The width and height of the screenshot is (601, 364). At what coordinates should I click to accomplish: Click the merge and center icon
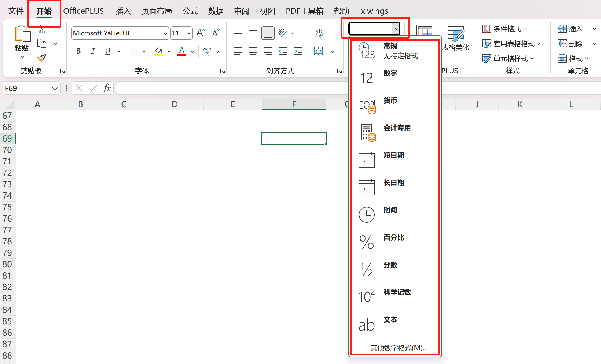[318, 51]
